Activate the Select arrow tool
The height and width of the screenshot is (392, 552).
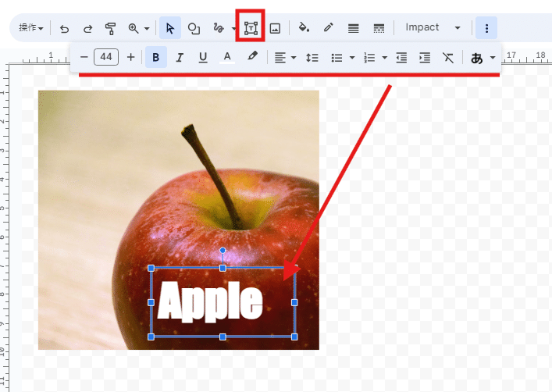coord(170,28)
